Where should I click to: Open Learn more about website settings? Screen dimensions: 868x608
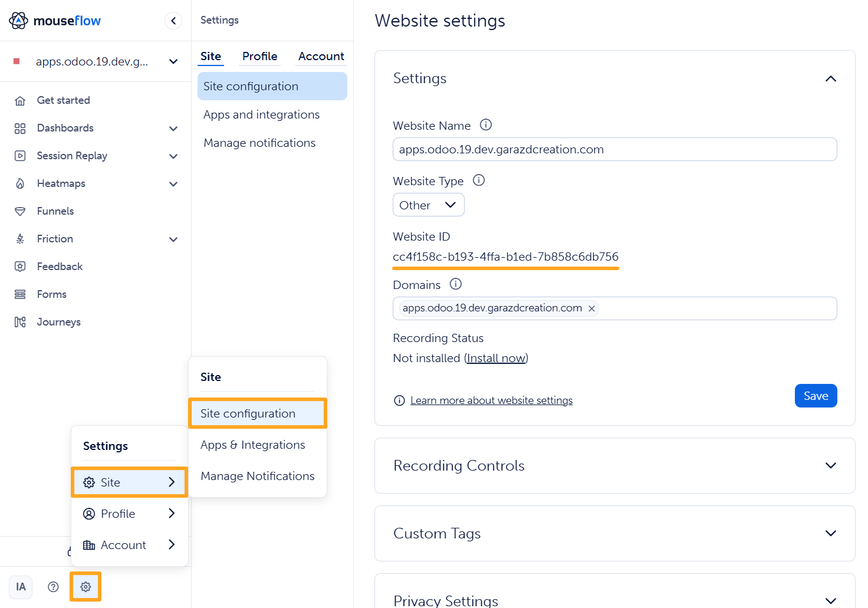tap(491, 400)
